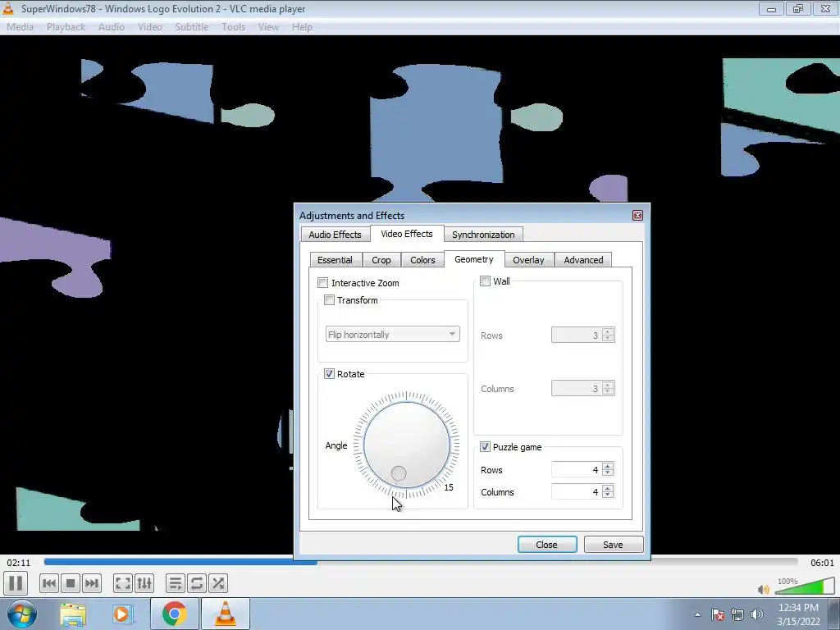Screen dimensions: 840x630
Task: Toggle elapsed time display 02:11
Action: coord(19,563)
